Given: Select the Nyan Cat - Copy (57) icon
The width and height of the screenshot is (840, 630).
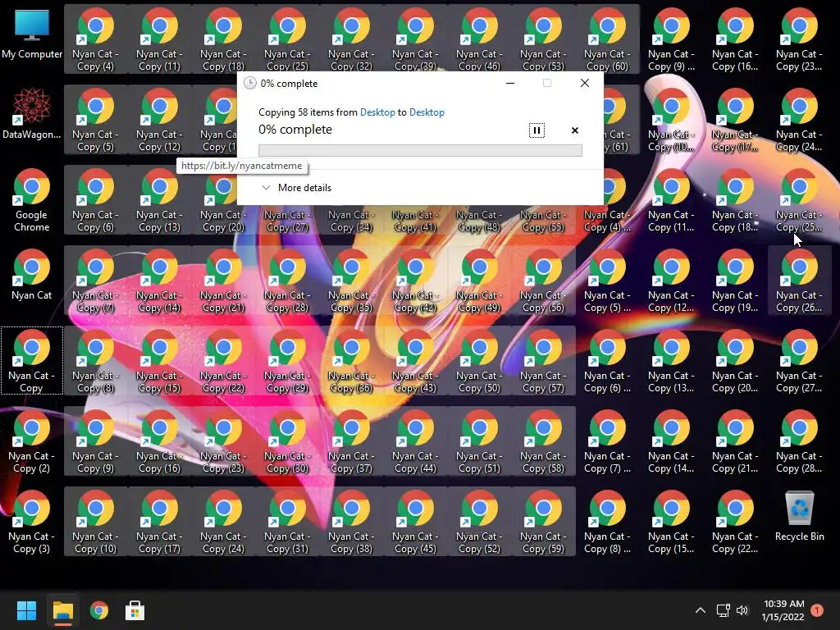Looking at the screenshot, I should point(543,360).
